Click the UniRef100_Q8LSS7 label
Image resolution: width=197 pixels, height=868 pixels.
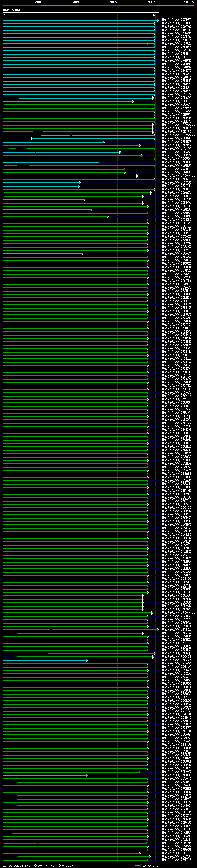coord(176,257)
